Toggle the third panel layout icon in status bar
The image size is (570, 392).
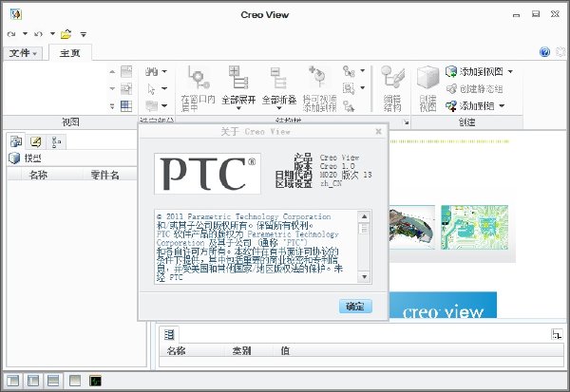53,381
